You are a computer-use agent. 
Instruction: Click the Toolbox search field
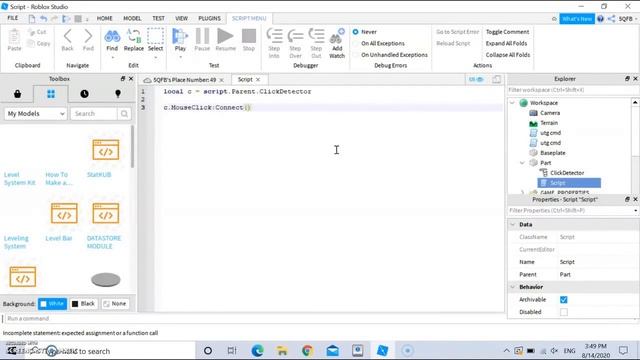coord(94,113)
